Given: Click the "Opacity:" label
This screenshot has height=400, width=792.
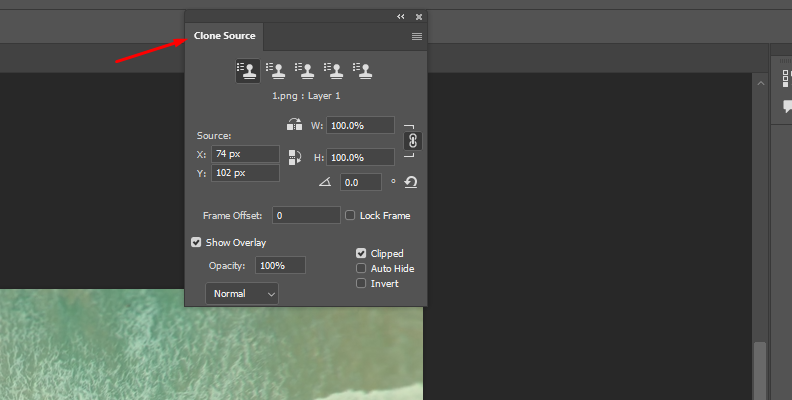Looking at the screenshot, I should [227, 266].
